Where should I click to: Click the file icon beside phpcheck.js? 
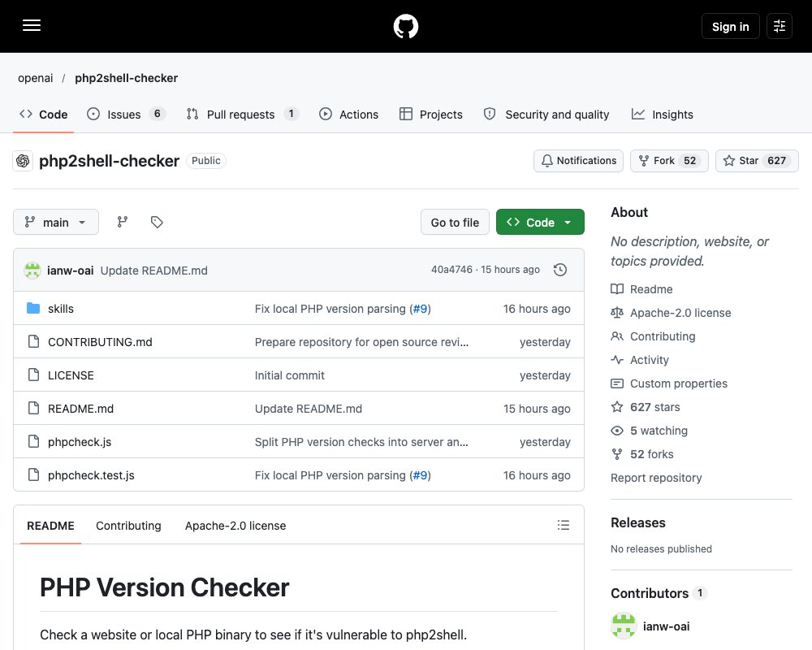coord(33,441)
